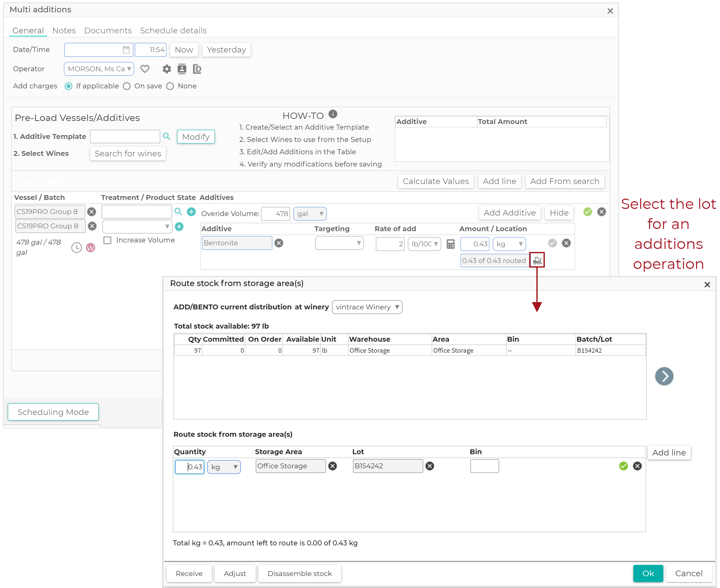720x588 pixels.
Task: Search additive templates with the magnifier icon
Action: click(x=167, y=136)
